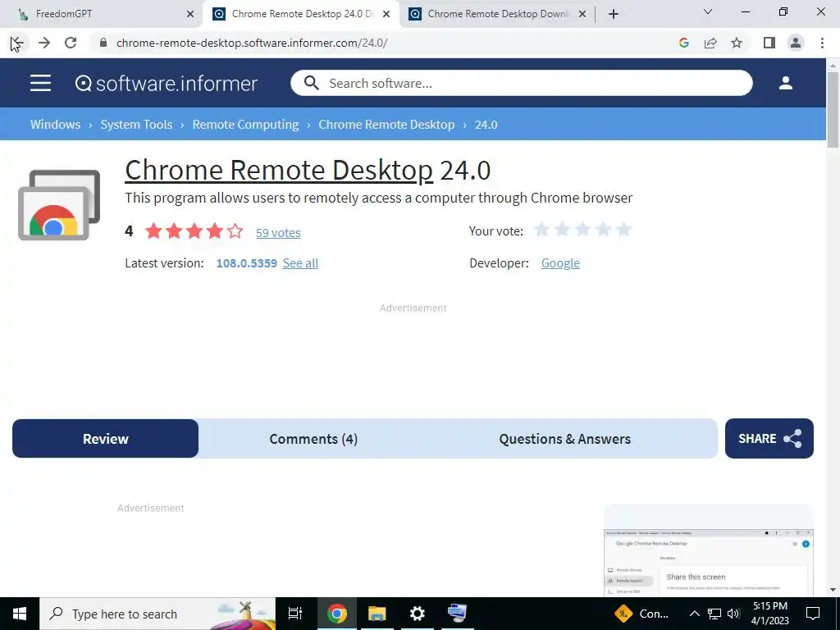Click the Chrome Remote Desktop app icon
This screenshot has width=840, height=630.
tap(59, 205)
